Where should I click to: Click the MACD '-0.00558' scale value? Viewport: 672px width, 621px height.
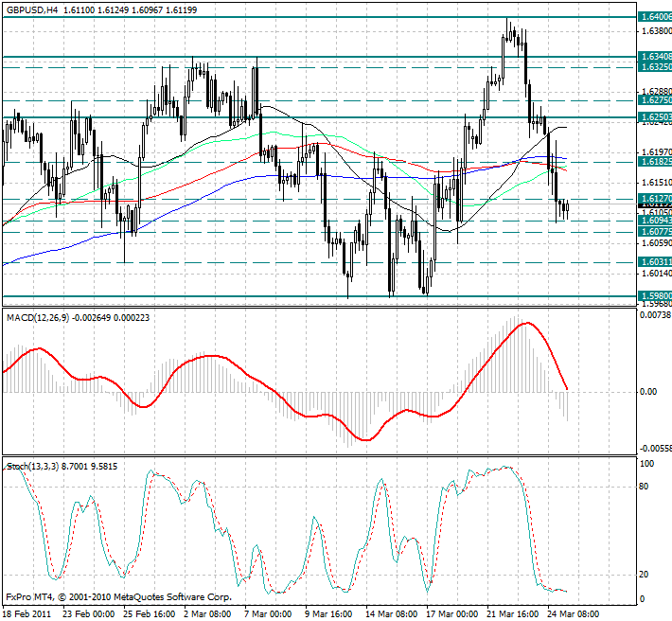pyautogui.click(x=655, y=449)
